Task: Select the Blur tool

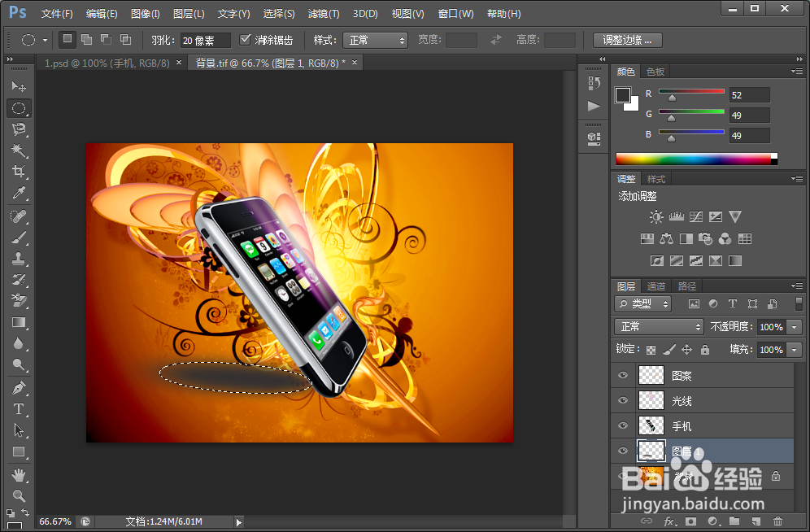Action: coord(19,343)
